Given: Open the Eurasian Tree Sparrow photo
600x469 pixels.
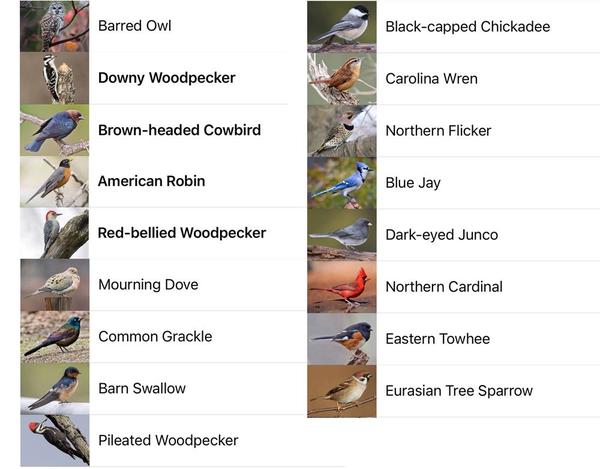Looking at the screenshot, I should pos(341,391).
